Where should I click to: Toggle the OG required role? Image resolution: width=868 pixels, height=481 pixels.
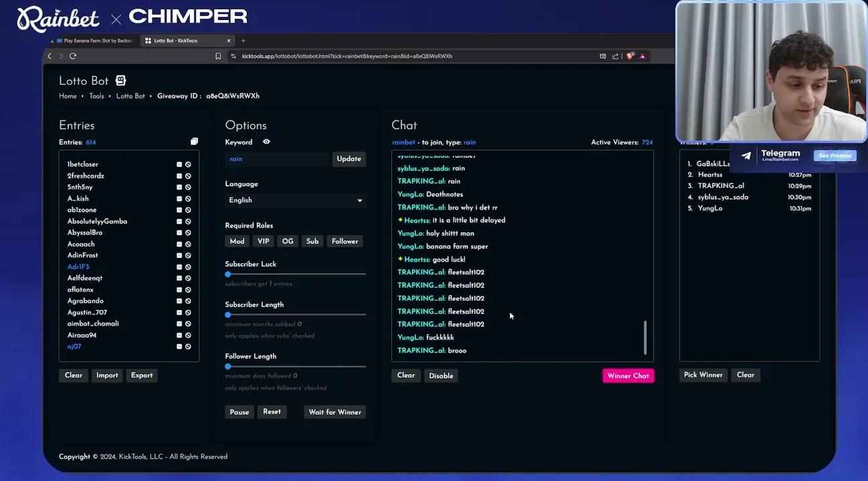click(288, 241)
